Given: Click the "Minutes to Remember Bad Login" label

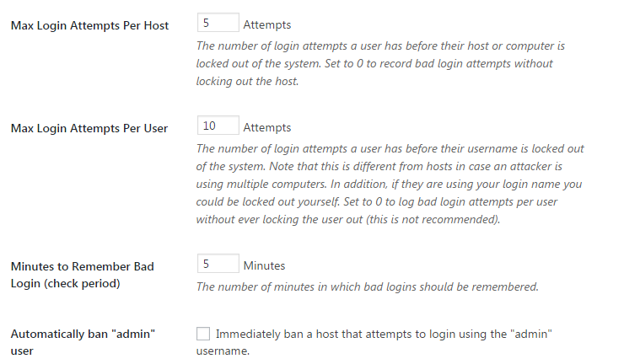Looking at the screenshot, I should (82, 266).
